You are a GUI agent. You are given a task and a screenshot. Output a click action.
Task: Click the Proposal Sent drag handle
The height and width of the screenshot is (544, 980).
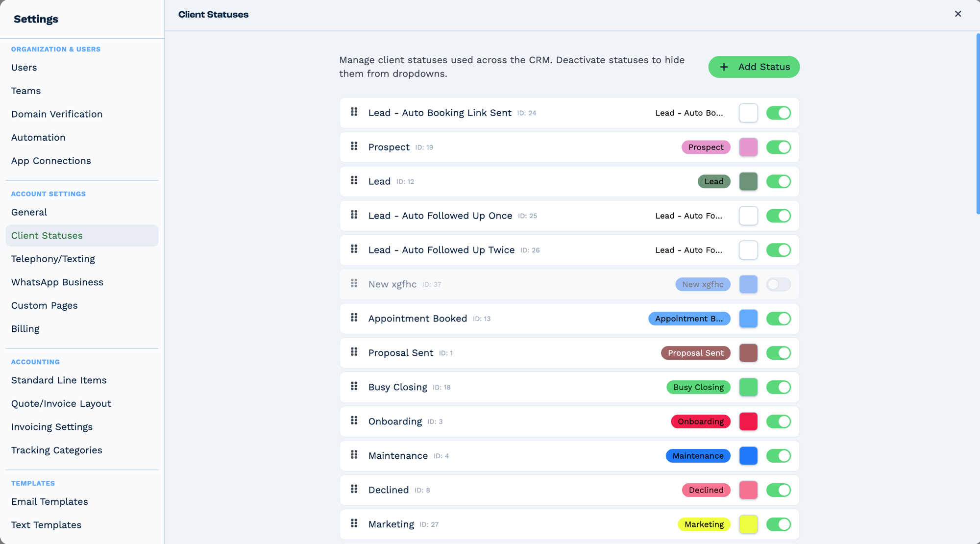pos(354,352)
